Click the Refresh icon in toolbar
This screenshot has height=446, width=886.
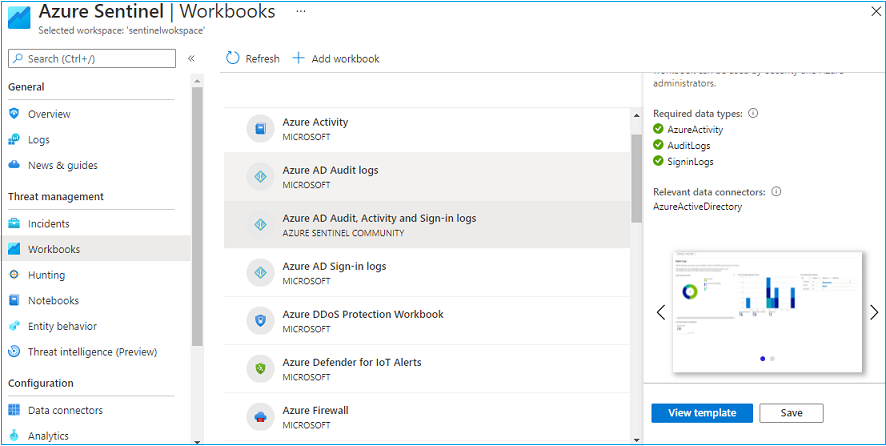pyautogui.click(x=232, y=58)
